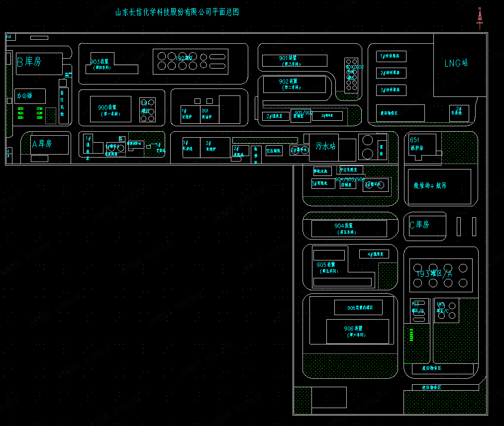Image resolution: width=504 pixels, height=426 pixels.
Task: Click the drawing title text at top
Action: click(177, 12)
